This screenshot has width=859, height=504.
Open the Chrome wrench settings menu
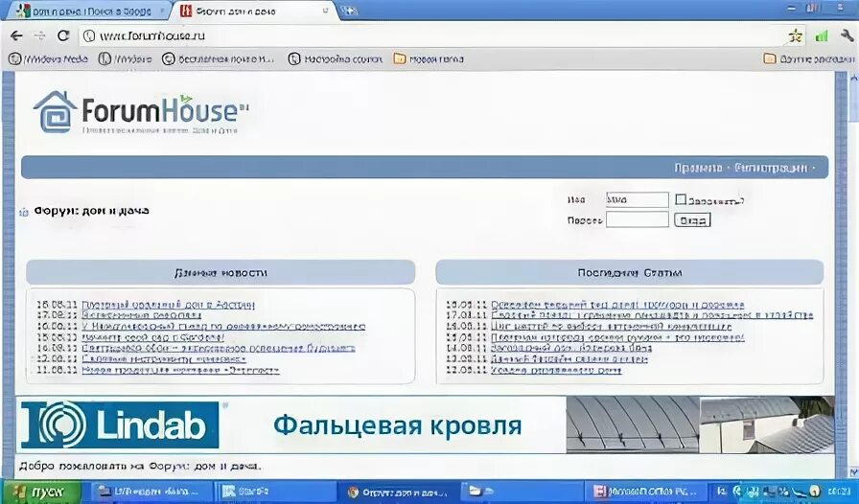point(847,35)
